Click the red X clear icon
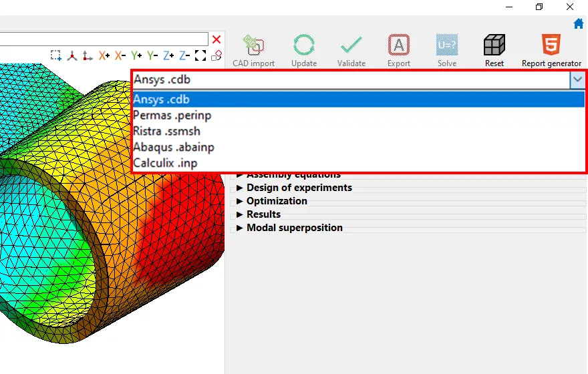The height and width of the screenshot is (374, 588). pos(216,39)
